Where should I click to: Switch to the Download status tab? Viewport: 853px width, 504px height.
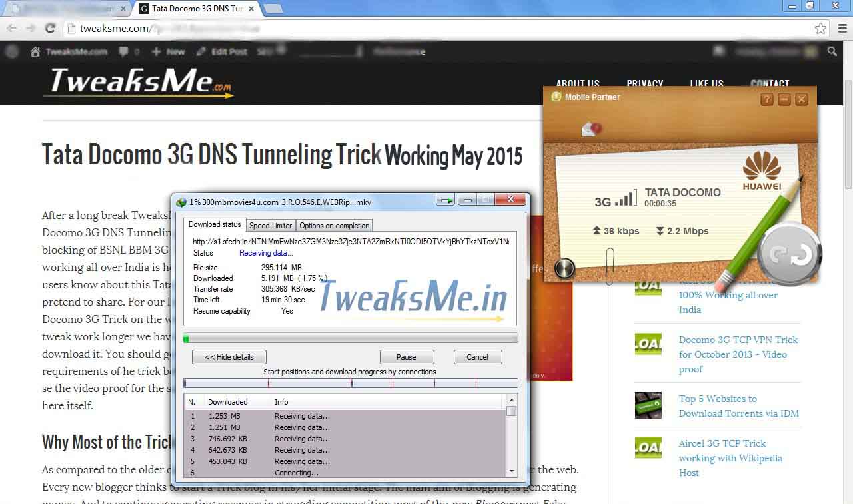[215, 225]
